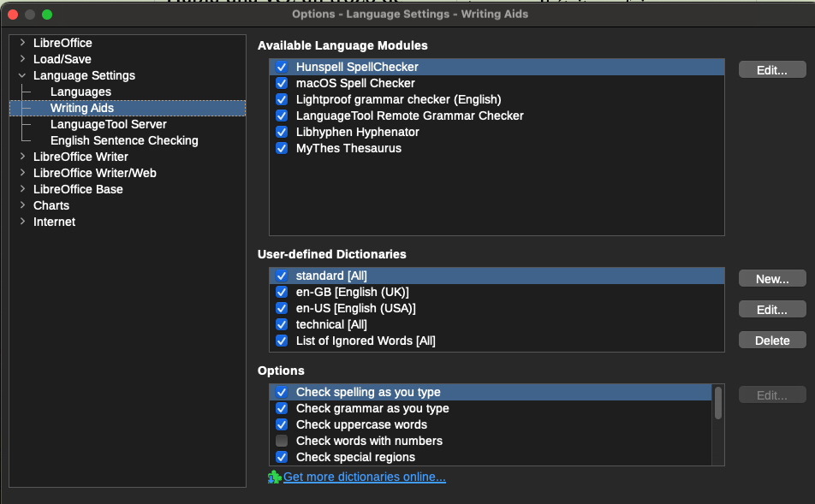Screen dimensions: 815x504
Task: Click New to create a dictionary
Action: point(772,279)
